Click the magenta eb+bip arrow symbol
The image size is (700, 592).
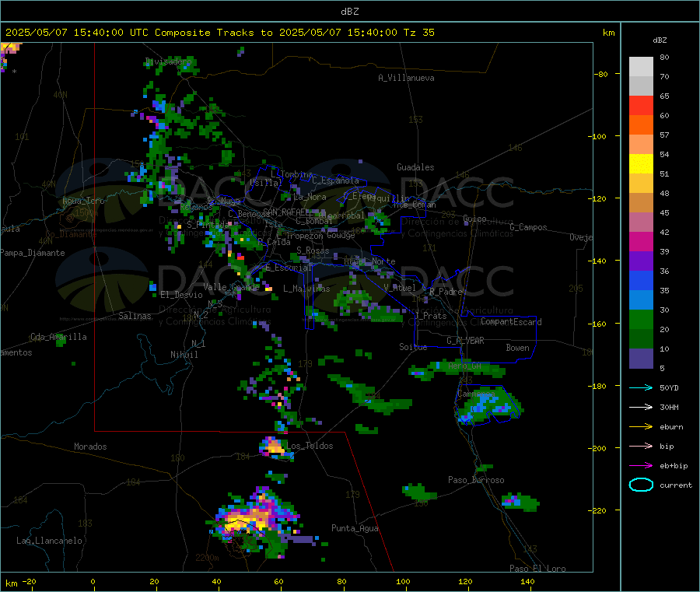pos(641,466)
